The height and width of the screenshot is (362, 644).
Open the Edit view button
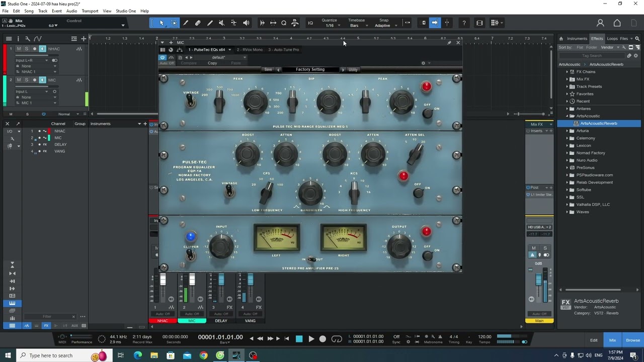[594, 340]
